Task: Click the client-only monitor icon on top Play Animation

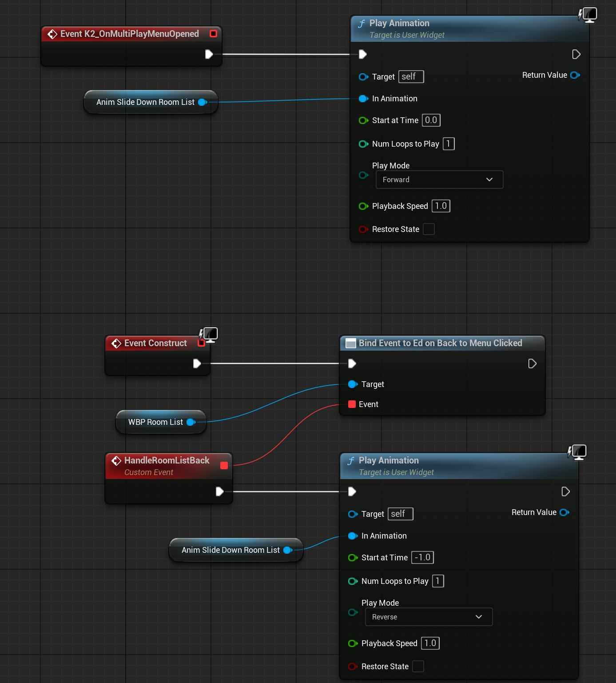Action: pos(588,15)
